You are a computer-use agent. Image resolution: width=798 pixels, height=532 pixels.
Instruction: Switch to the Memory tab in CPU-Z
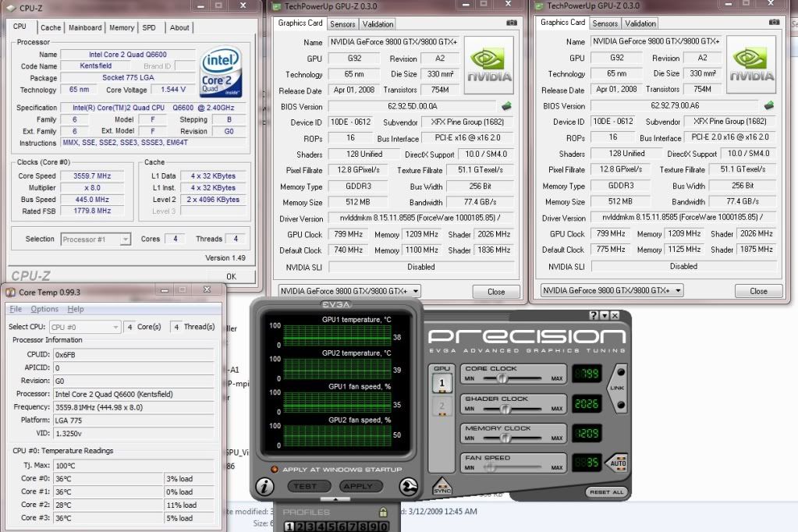coord(122,27)
